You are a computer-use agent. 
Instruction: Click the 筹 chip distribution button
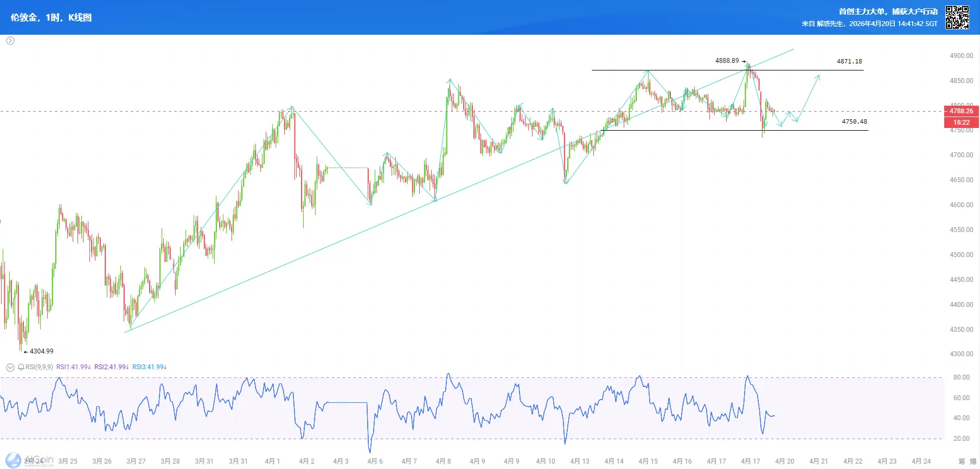tap(962, 461)
